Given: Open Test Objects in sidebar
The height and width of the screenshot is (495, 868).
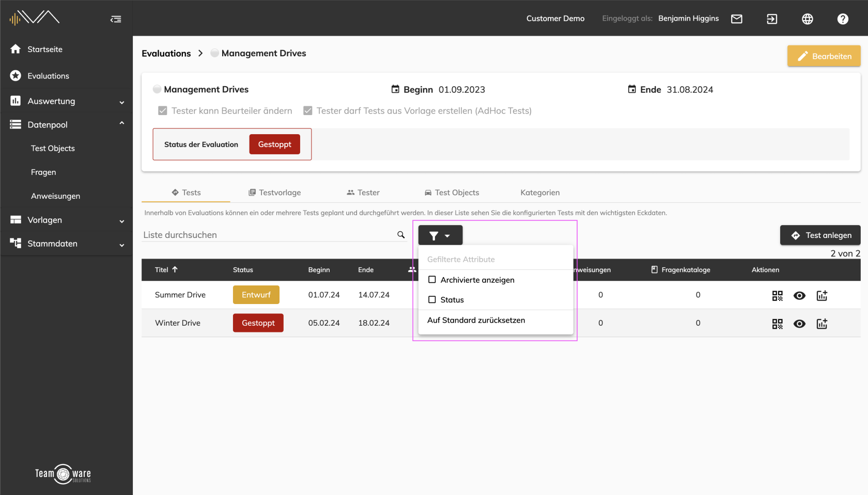Looking at the screenshot, I should pos(53,148).
